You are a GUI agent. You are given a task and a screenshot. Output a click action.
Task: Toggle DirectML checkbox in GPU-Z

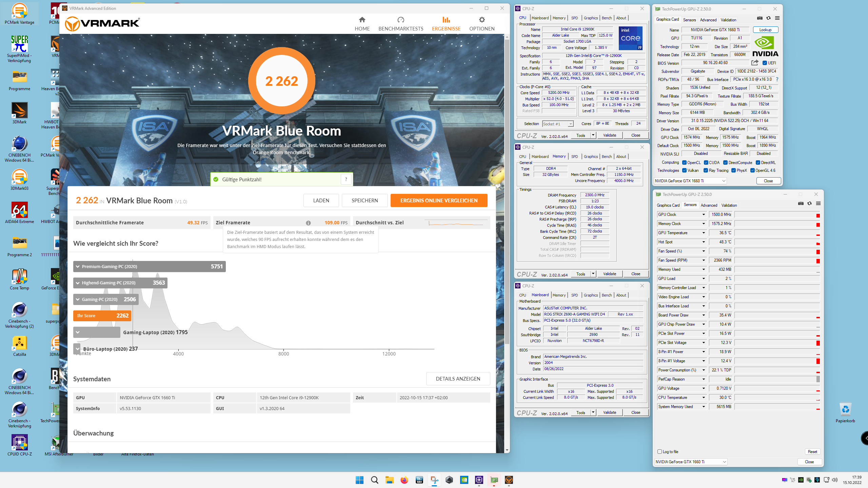click(x=758, y=163)
